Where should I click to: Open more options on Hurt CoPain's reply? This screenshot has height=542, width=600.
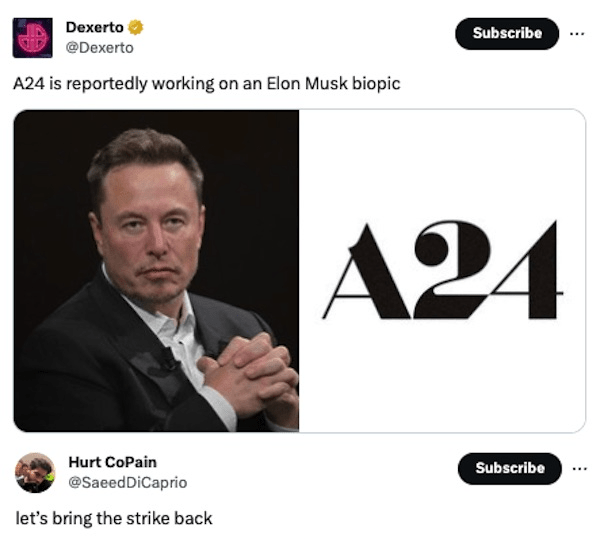578,467
